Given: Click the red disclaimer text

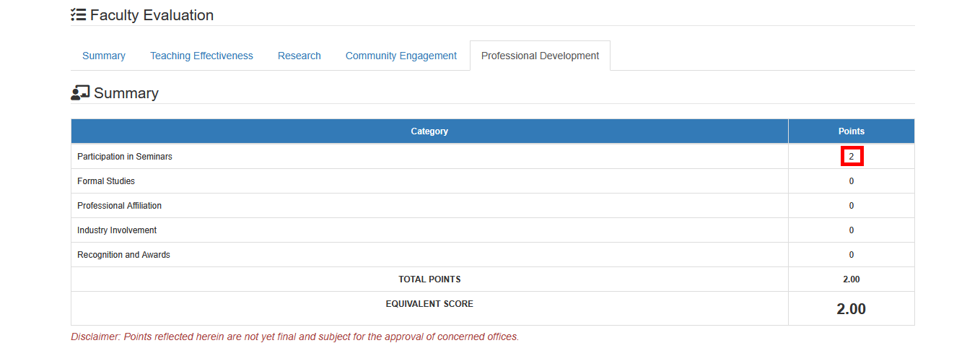Looking at the screenshot, I should (x=294, y=337).
